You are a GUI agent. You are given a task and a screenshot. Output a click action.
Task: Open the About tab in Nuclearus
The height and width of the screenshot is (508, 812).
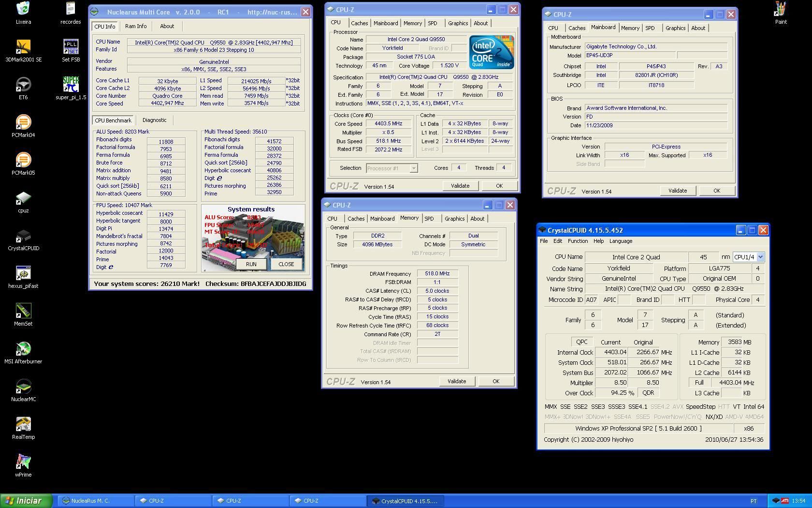coord(167,26)
